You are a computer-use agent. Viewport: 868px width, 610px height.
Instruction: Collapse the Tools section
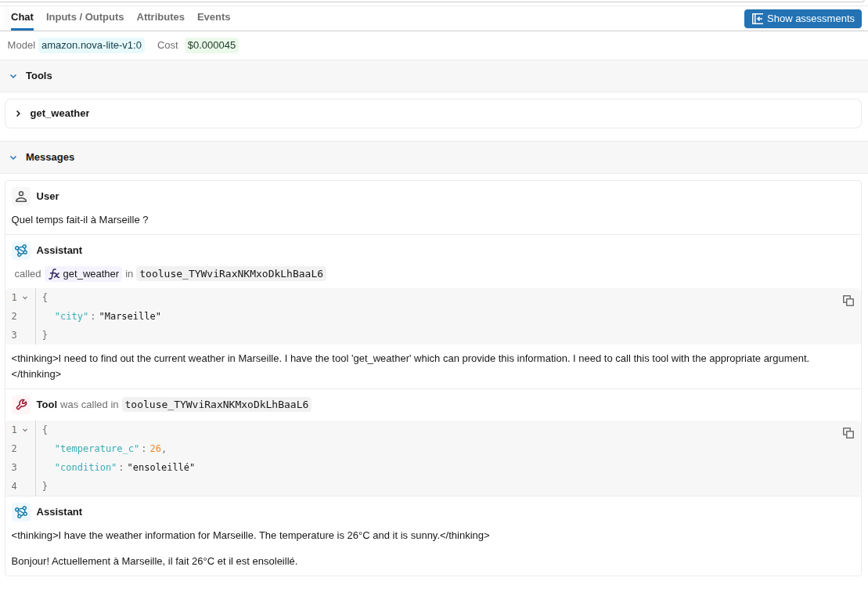point(13,76)
